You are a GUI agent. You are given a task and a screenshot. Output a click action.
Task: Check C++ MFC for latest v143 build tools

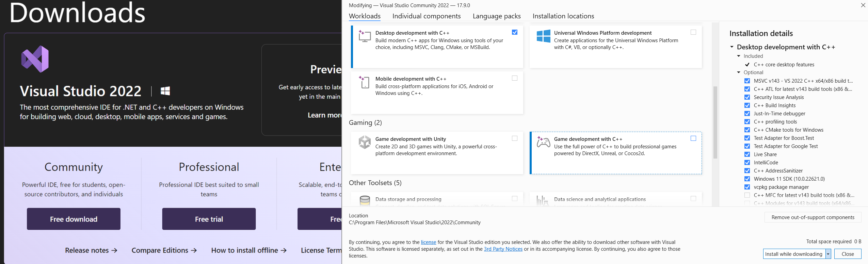point(747,195)
